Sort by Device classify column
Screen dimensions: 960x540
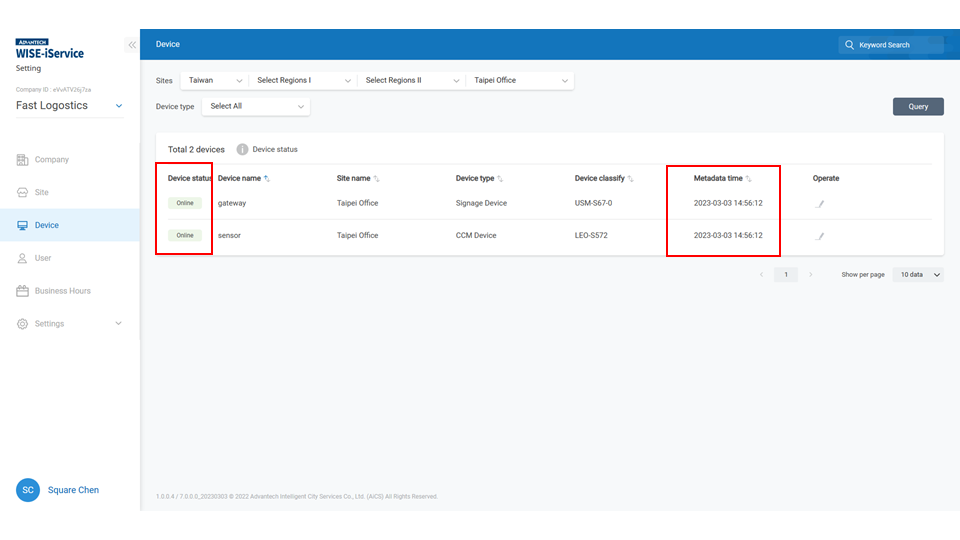click(x=630, y=179)
